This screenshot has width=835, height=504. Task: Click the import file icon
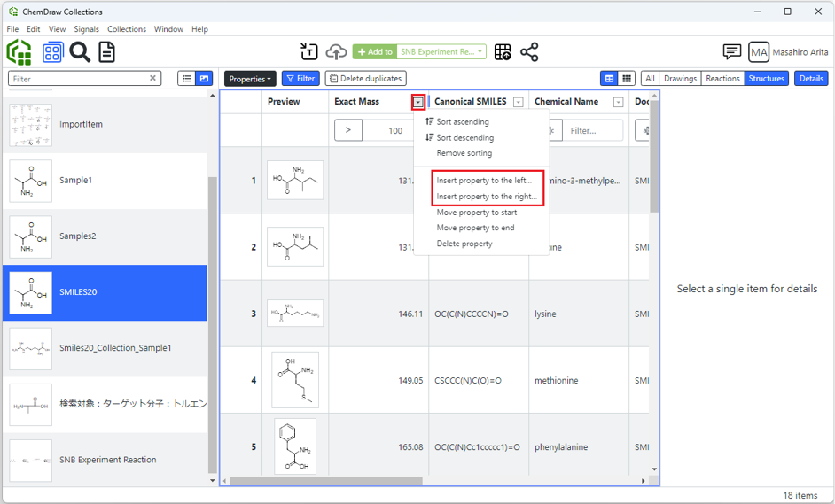[308, 52]
